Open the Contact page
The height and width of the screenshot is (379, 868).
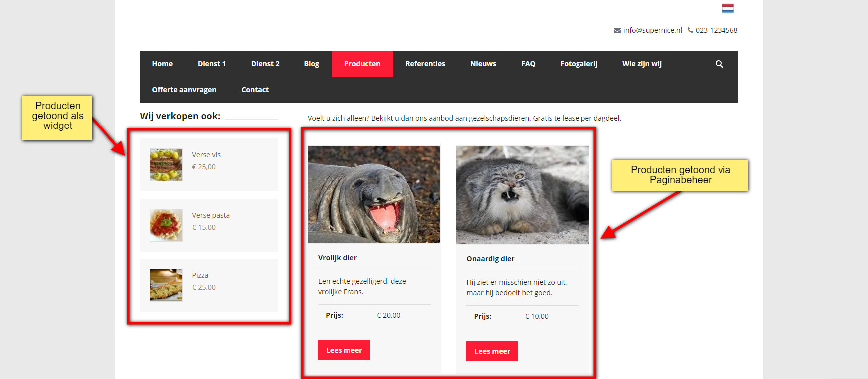coord(255,90)
